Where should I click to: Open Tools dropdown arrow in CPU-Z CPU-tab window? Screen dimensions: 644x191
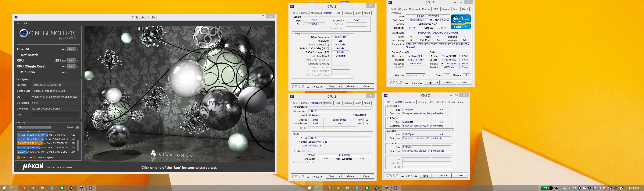coord(437,83)
